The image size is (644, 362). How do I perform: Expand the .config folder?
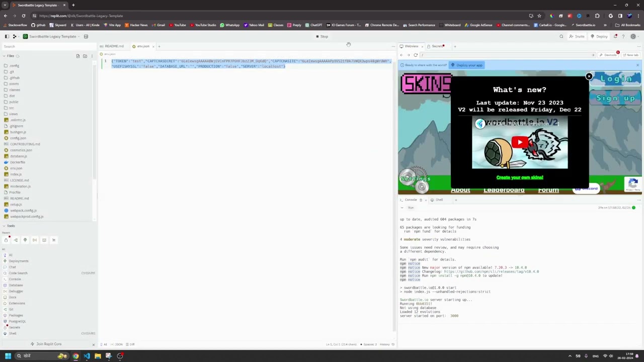pyautogui.click(x=12, y=66)
